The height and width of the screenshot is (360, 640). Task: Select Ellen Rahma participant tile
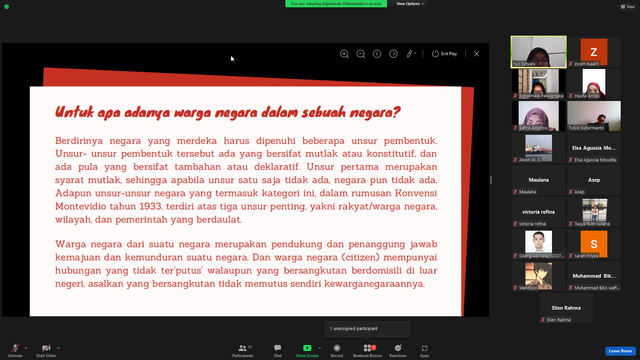(x=566, y=308)
